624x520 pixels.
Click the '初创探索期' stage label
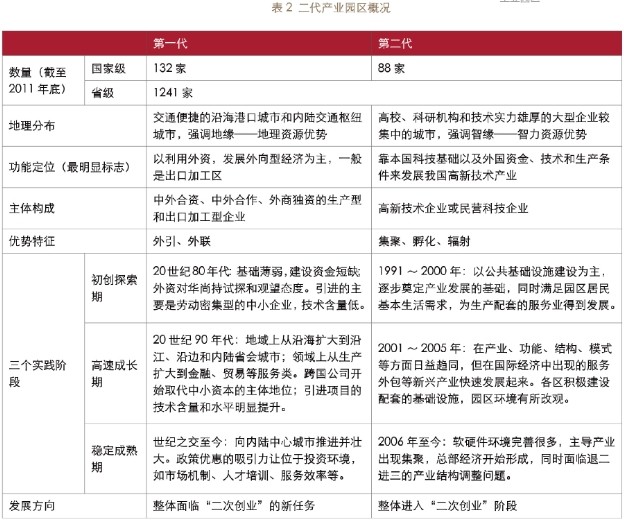(114, 288)
